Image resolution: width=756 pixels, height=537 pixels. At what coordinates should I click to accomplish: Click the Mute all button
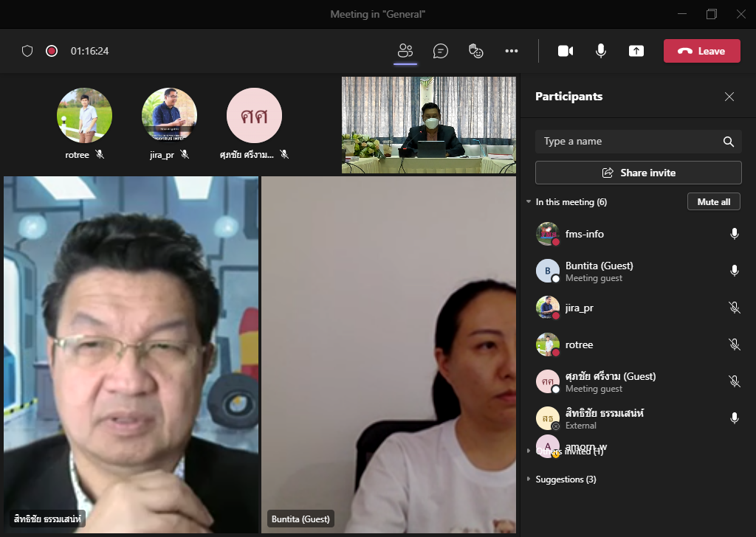(x=714, y=202)
